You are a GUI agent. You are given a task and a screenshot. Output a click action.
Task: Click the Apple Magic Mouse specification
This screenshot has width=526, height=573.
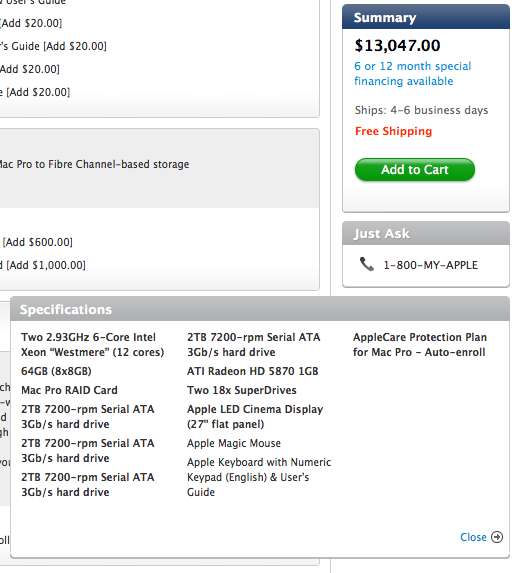[x=234, y=443]
